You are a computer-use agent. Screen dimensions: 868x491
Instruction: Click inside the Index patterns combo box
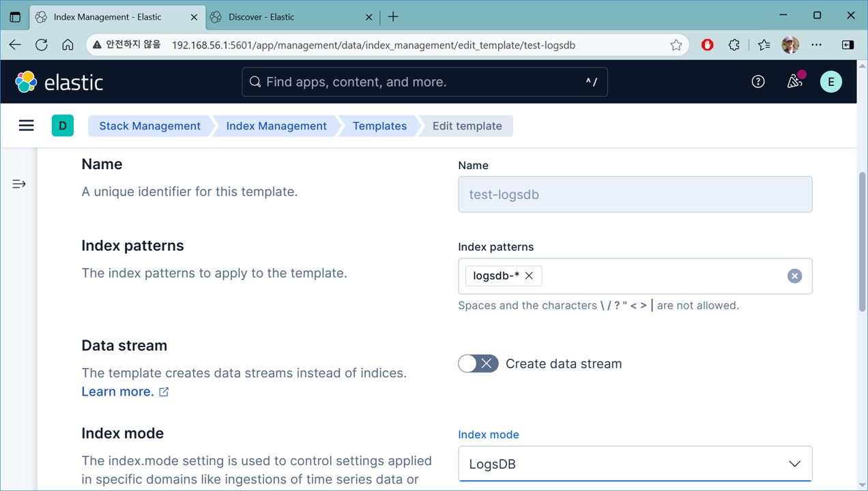[x=662, y=276]
